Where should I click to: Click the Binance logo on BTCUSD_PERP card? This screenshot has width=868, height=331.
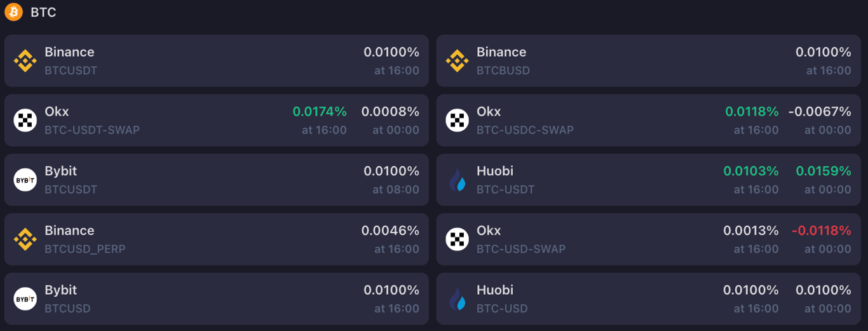coord(25,240)
